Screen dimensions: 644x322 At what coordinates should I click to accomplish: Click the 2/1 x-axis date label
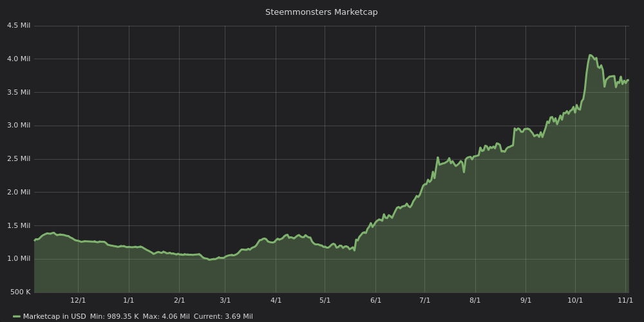(x=179, y=300)
